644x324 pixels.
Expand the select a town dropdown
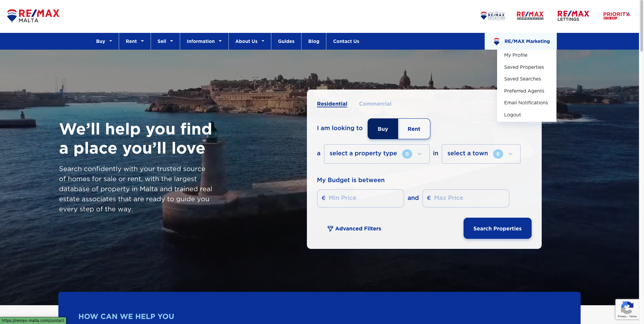click(x=481, y=154)
